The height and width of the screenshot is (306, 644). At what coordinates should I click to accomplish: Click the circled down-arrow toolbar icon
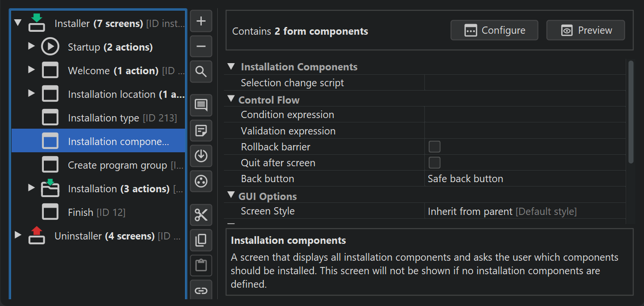point(201,156)
